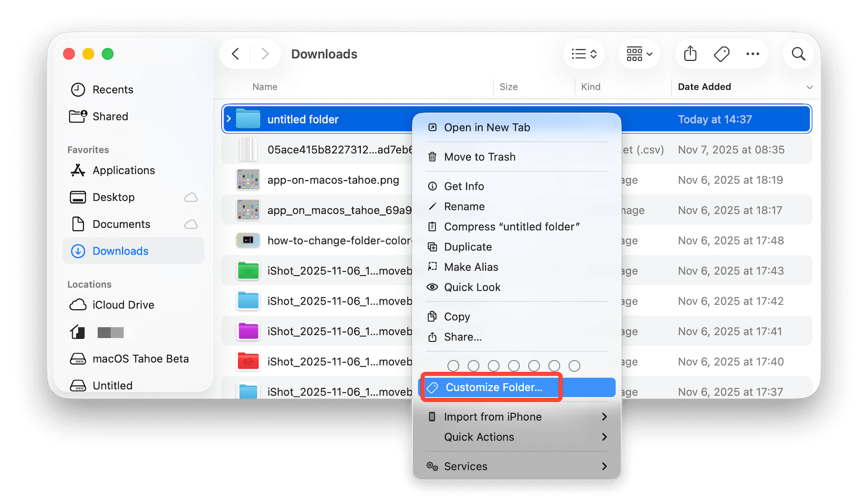Expand the untitled folder disclosure arrow
This screenshot has width=868, height=503.
pos(229,119)
